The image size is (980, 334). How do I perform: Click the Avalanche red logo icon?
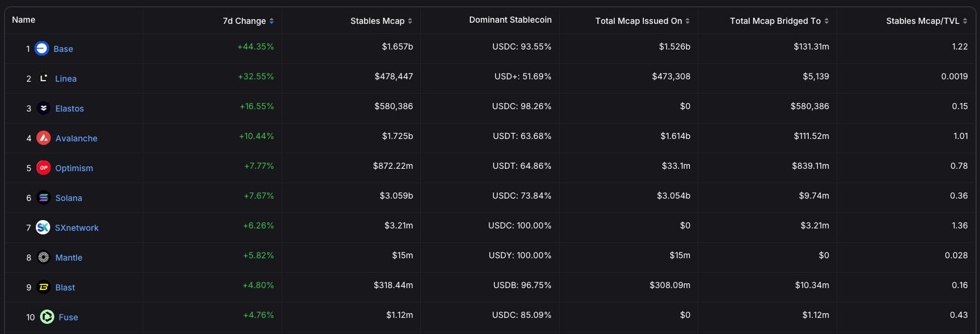click(44, 138)
